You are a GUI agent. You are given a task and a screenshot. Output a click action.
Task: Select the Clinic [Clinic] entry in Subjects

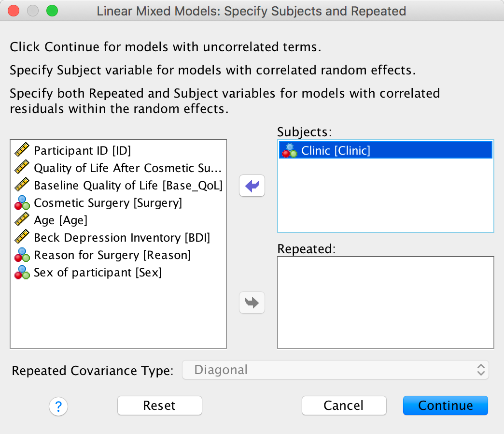click(x=336, y=150)
